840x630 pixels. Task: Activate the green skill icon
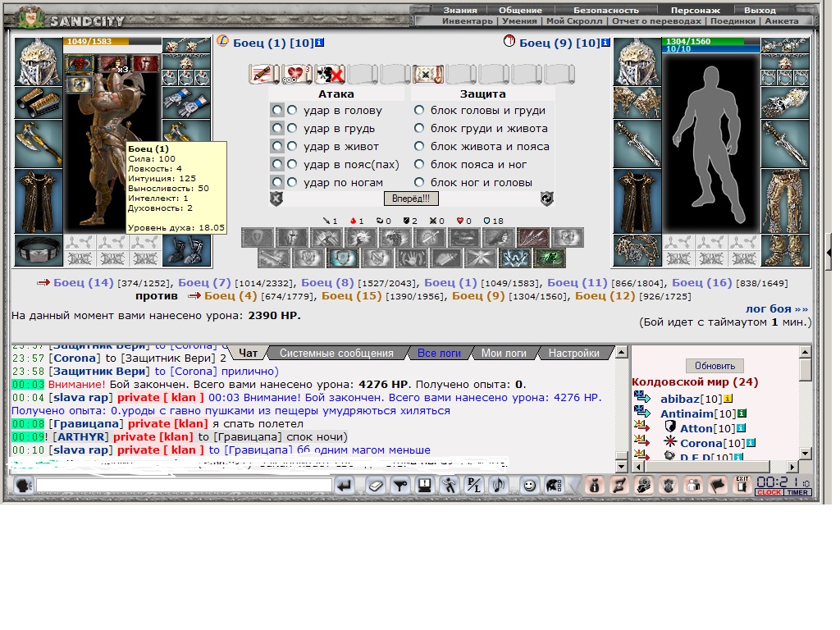549,258
